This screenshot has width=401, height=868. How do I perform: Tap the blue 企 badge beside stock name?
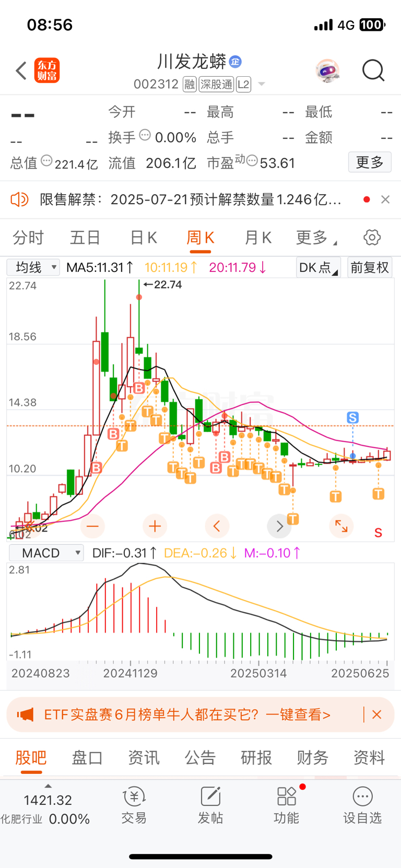[x=235, y=62]
